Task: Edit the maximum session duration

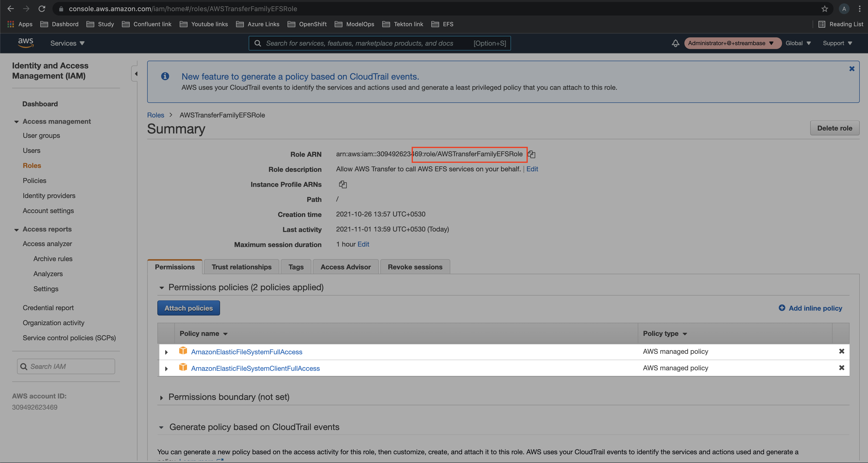Action: coord(363,244)
